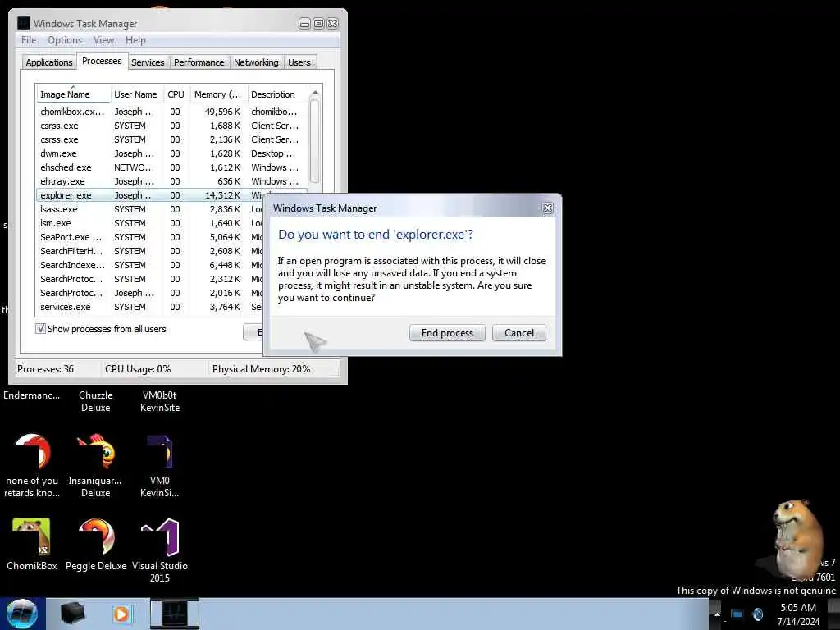Switch to the Applications tab

pos(48,62)
